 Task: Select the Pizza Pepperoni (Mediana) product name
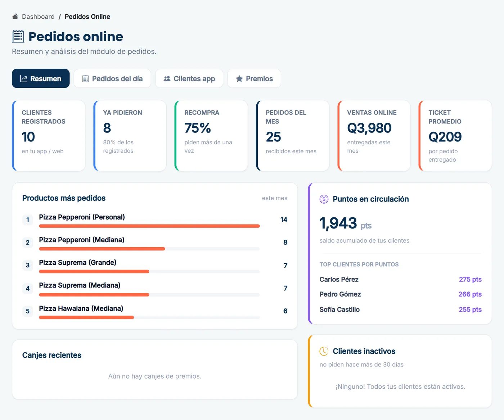tap(82, 240)
